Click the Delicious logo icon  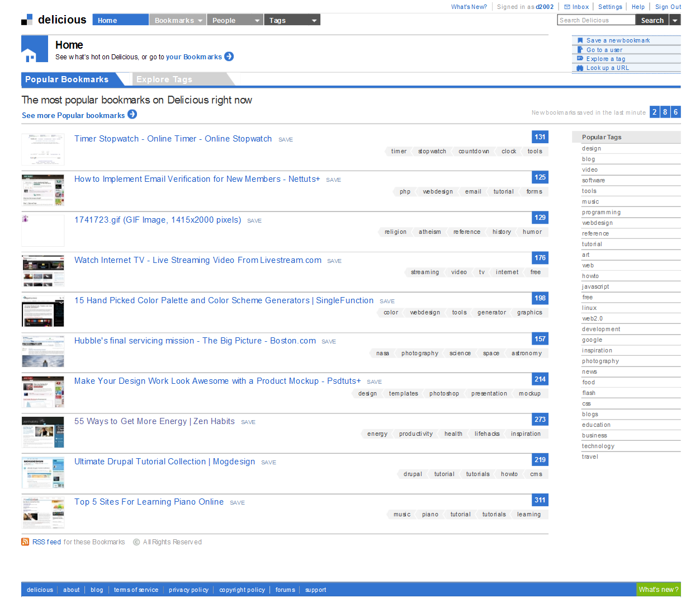coord(27,20)
